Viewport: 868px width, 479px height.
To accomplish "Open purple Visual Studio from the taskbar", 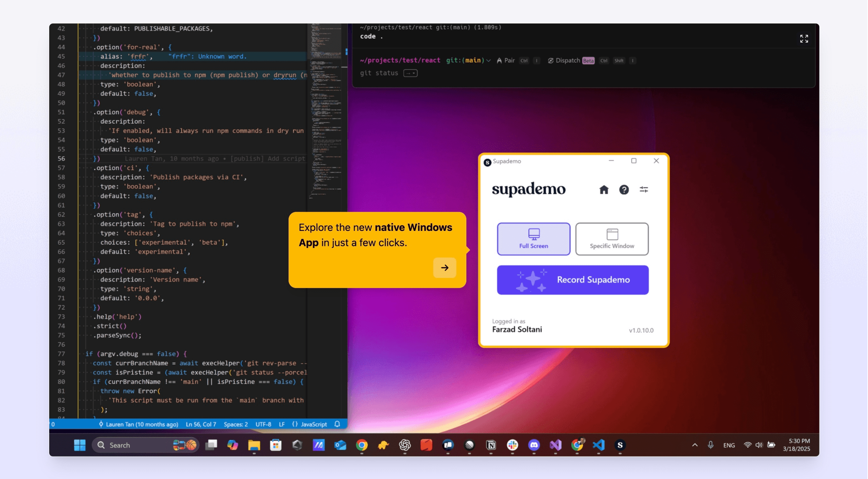I will pyautogui.click(x=555, y=445).
